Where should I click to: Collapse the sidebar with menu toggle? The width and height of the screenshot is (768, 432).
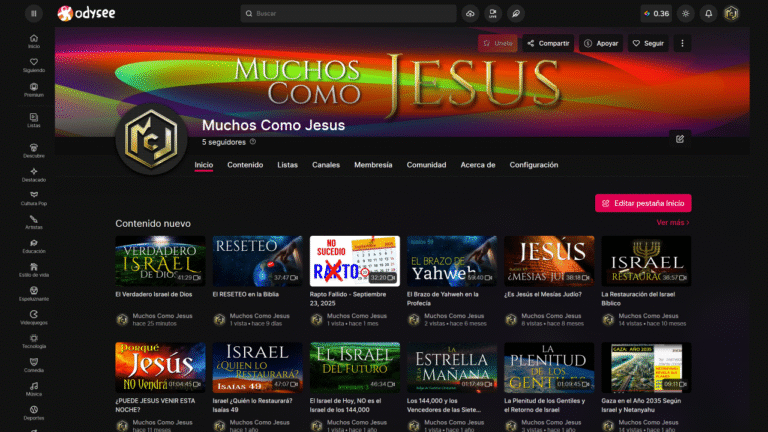coord(34,14)
